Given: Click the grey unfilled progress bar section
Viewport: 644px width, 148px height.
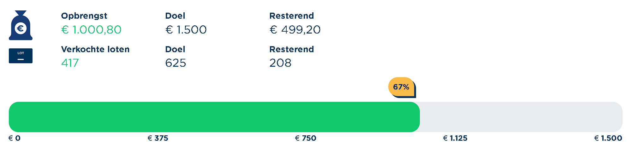Looking at the screenshot, I should (x=521, y=117).
